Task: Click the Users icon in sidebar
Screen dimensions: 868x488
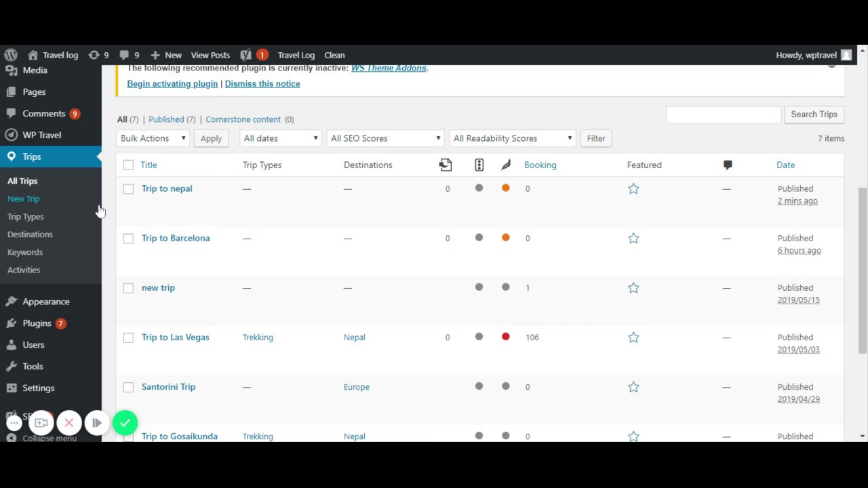Action: 11,345
